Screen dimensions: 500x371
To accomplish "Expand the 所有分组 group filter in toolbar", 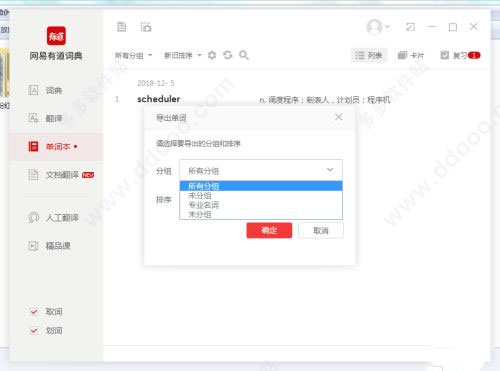I will 133,55.
